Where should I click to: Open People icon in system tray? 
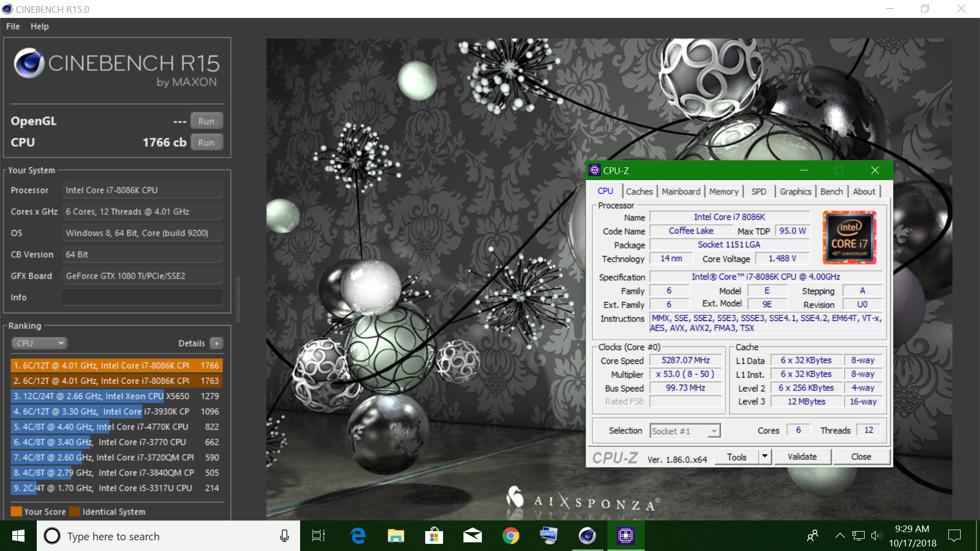pyautogui.click(x=812, y=536)
